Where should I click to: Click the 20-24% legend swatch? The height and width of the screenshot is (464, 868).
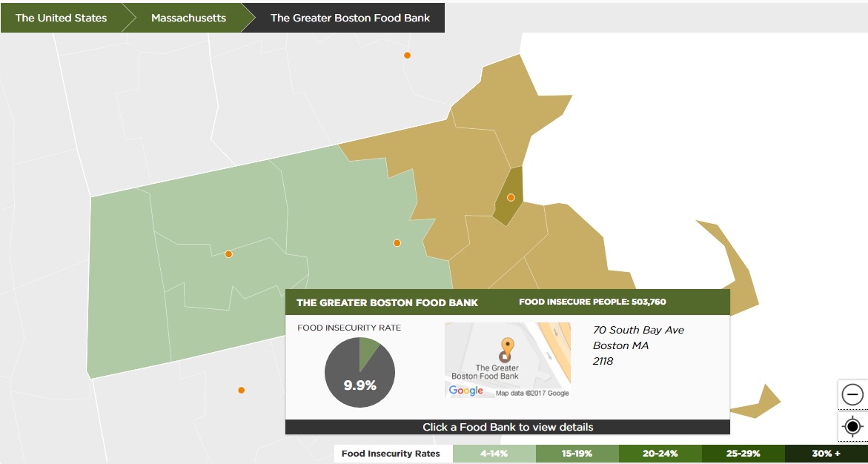[660, 454]
